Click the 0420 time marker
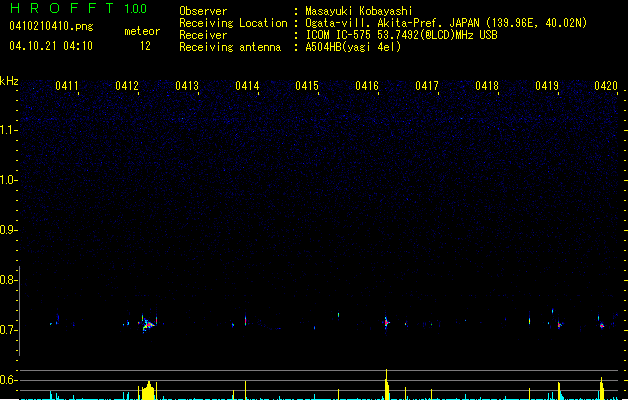629x400 pixels. coord(606,86)
